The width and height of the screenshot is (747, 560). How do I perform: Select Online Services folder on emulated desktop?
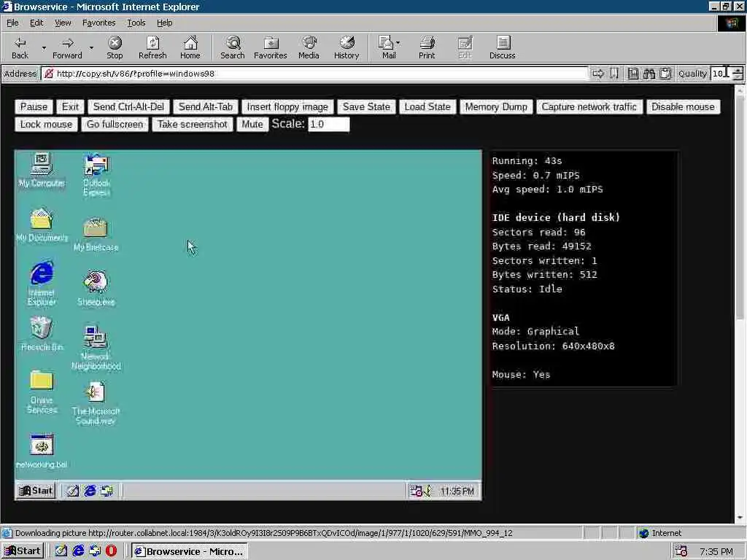(42, 393)
